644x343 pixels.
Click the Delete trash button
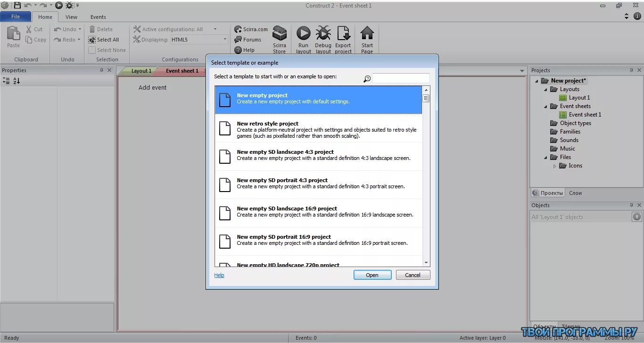click(x=101, y=29)
